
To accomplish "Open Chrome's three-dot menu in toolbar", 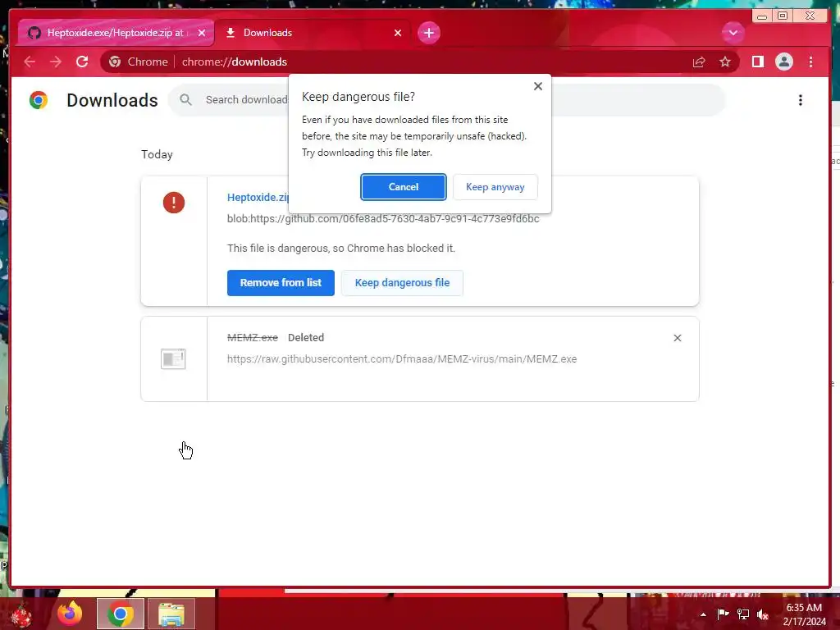I will click(810, 62).
